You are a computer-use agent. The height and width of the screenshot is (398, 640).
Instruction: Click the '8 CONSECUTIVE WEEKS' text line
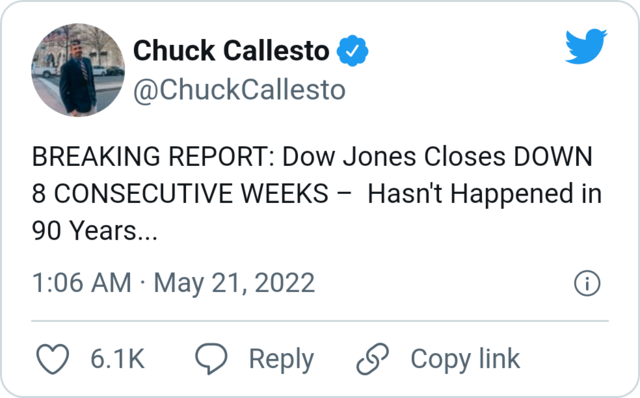pos(180,193)
